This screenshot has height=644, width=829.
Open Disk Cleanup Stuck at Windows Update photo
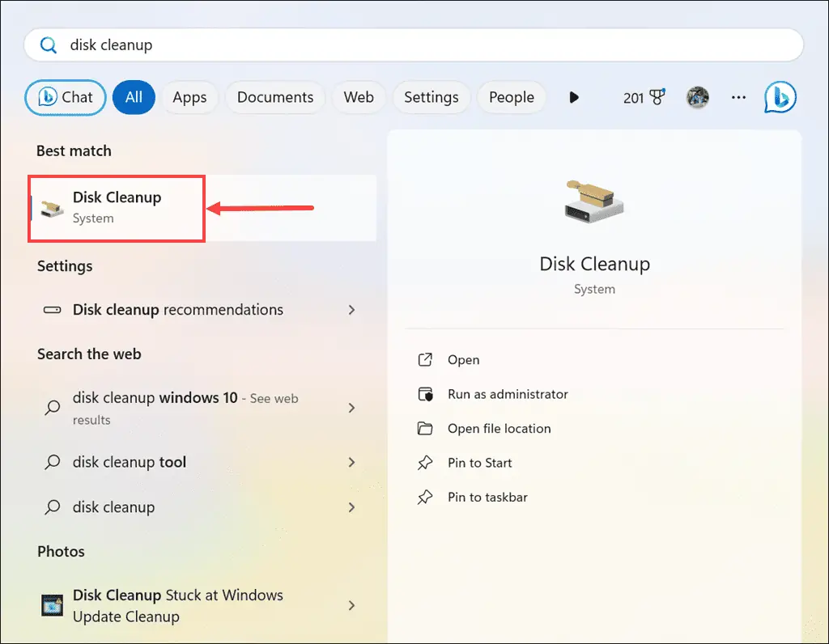pos(201,605)
